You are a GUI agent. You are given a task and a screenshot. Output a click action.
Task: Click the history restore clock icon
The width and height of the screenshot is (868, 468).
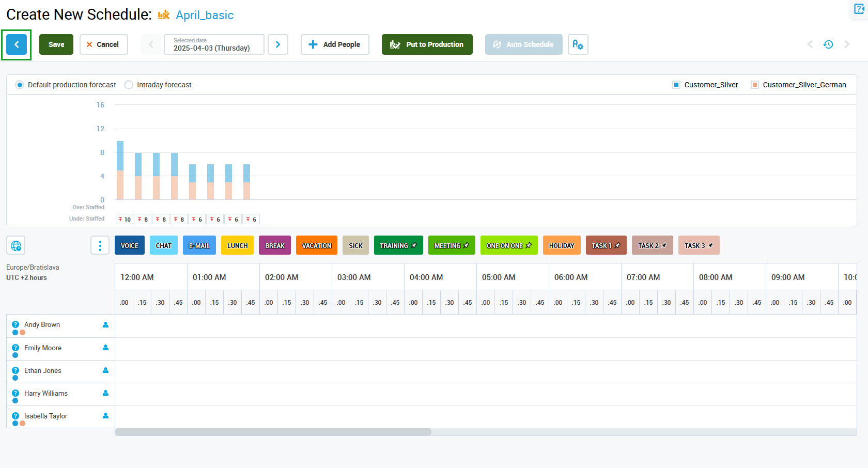[828, 44]
